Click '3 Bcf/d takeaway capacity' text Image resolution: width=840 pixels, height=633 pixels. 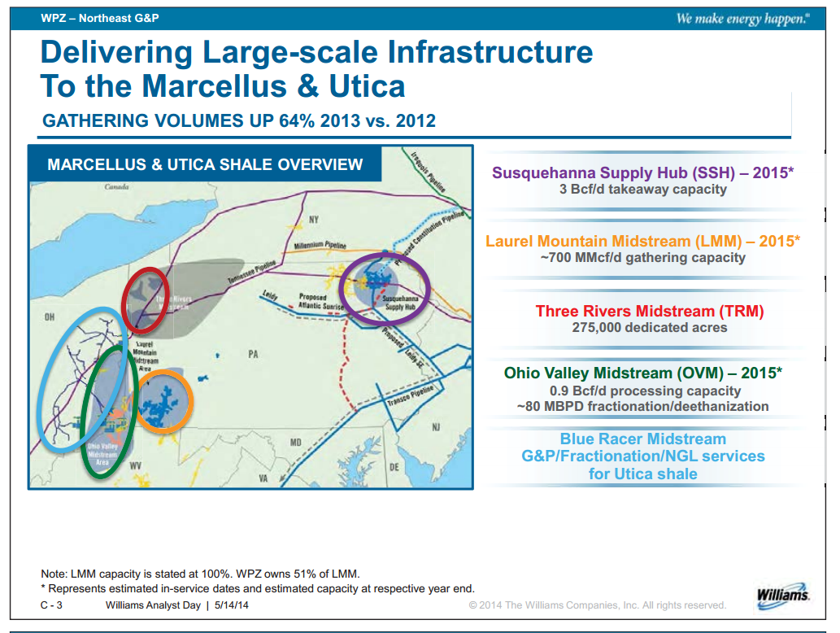643,190
